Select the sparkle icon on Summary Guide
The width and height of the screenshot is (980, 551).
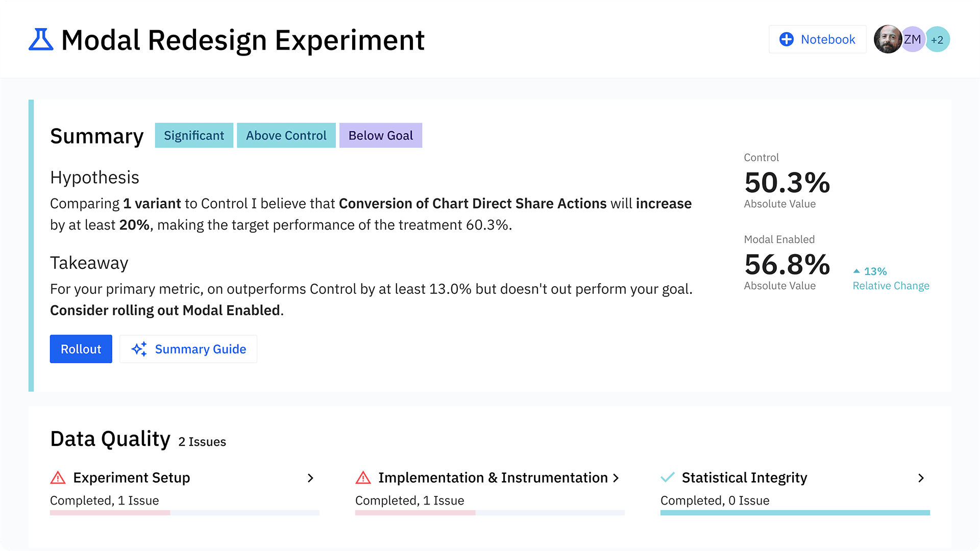[139, 349]
